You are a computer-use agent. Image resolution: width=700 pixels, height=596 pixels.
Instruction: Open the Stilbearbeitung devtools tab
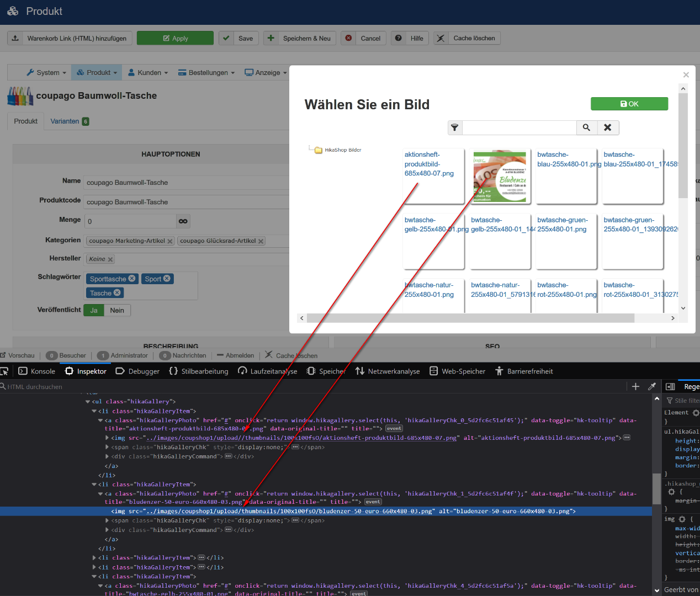click(x=199, y=371)
